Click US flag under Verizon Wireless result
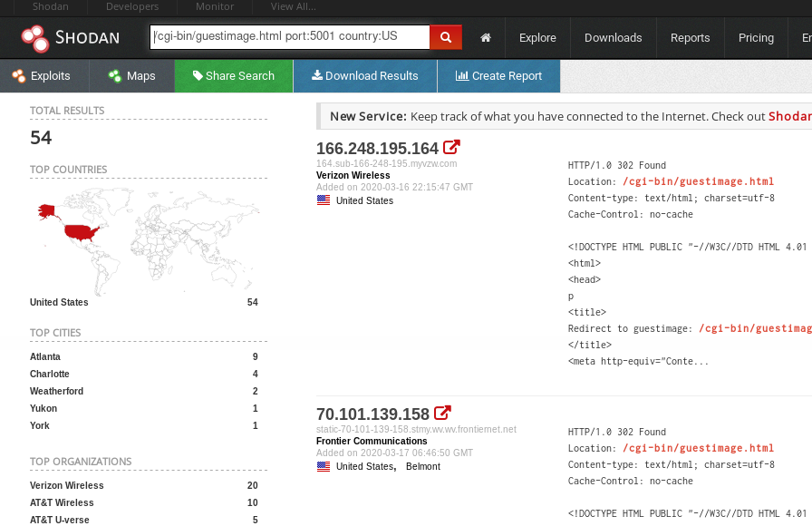The height and width of the screenshot is (526, 812). click(324, 200)
